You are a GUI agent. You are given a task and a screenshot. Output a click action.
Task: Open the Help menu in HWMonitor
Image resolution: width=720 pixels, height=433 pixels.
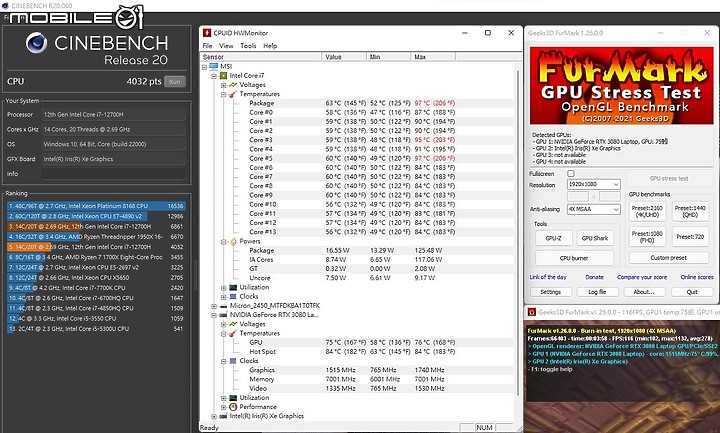tap(270, 46)
